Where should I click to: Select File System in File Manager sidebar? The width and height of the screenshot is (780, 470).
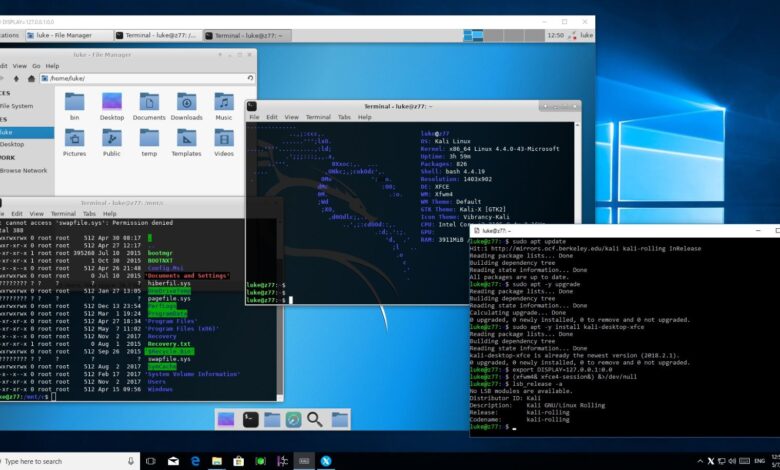(x=17, y=106)
